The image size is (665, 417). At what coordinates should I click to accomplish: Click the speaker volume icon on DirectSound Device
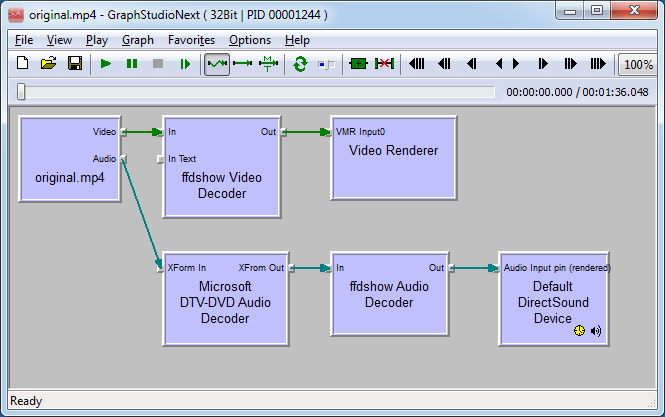click(x=596, y=330)
